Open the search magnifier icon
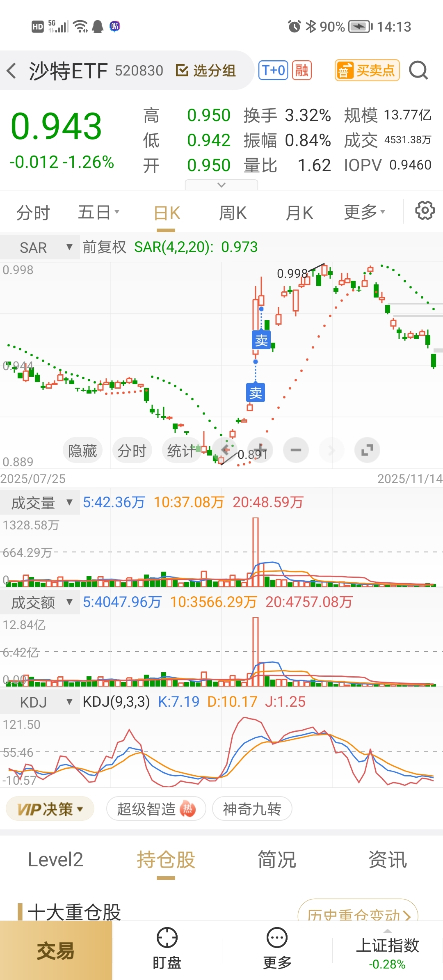 [x=419, y=71]
